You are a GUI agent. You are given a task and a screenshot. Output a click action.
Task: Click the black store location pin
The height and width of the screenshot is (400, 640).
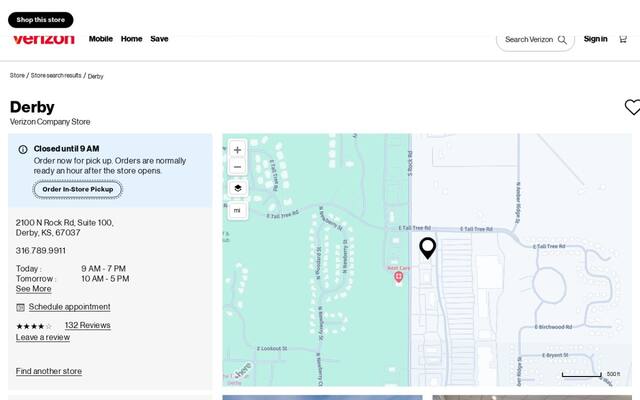click(x=427, y=248)
